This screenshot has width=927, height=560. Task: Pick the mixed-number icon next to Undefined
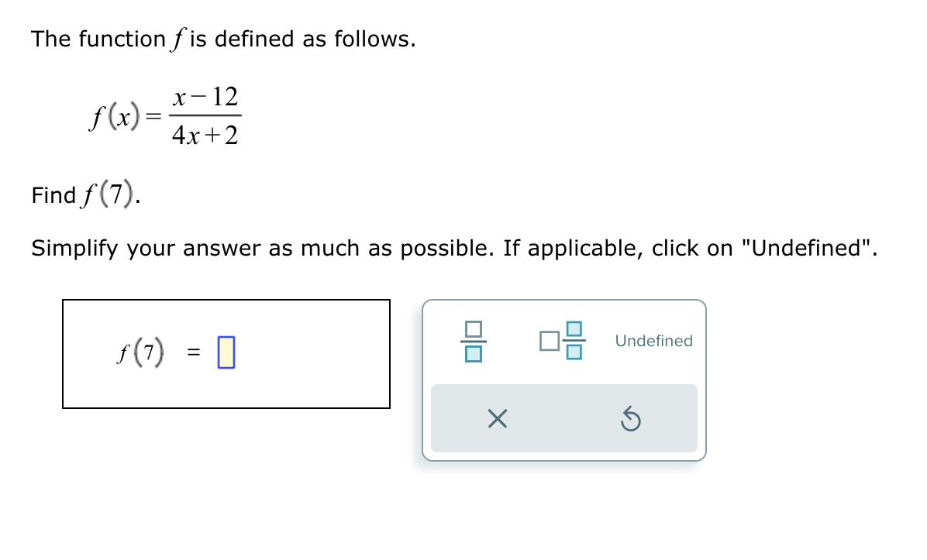point(562,341)
